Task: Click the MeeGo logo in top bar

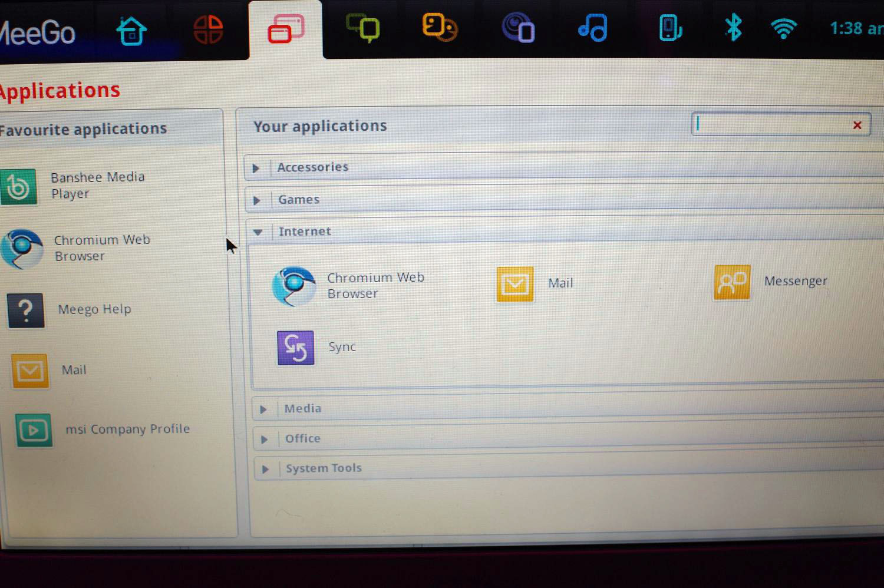Action: (x=38, y=32)
